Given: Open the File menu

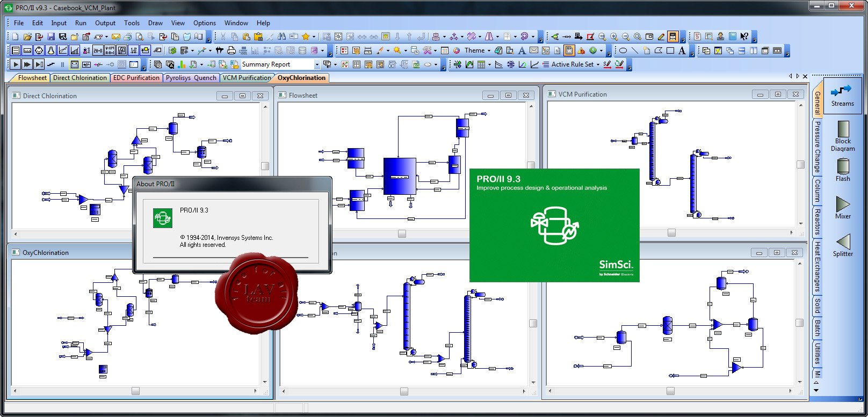Looking at the screenshot, I should point(19,23).
